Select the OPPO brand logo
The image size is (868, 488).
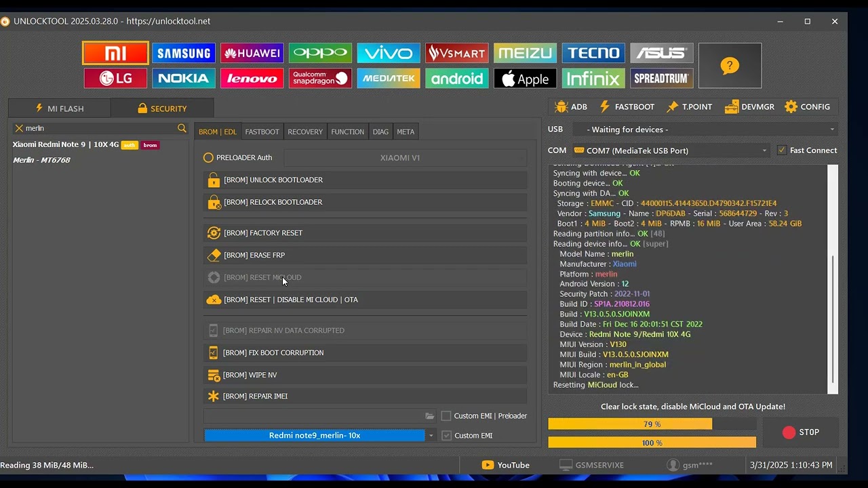(x=320, y=54)
